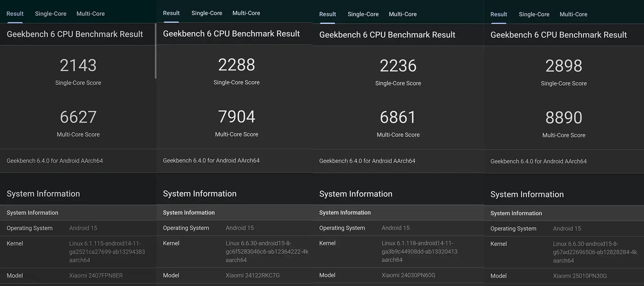Click the kernel value Linux 6.1.115-android14-11
Screen dimensions: 644x286
pyautogui.click(x=107, y=252)
